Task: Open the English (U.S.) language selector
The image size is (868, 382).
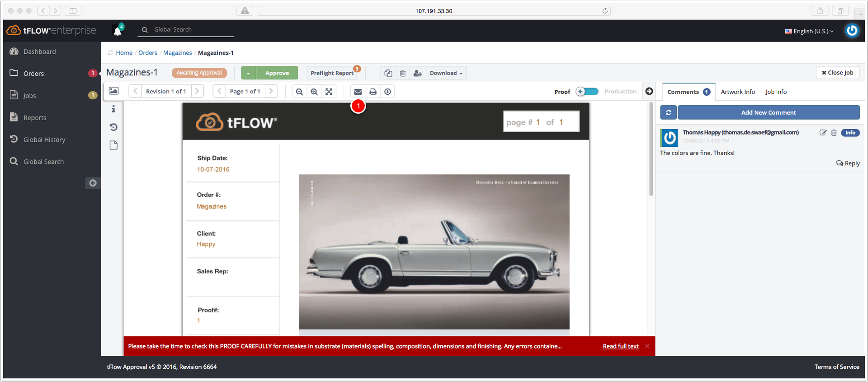Action: point(809,31)
